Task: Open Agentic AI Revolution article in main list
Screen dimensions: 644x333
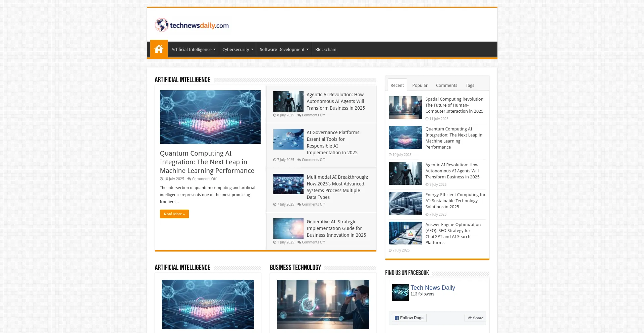Action: (336, 101)
